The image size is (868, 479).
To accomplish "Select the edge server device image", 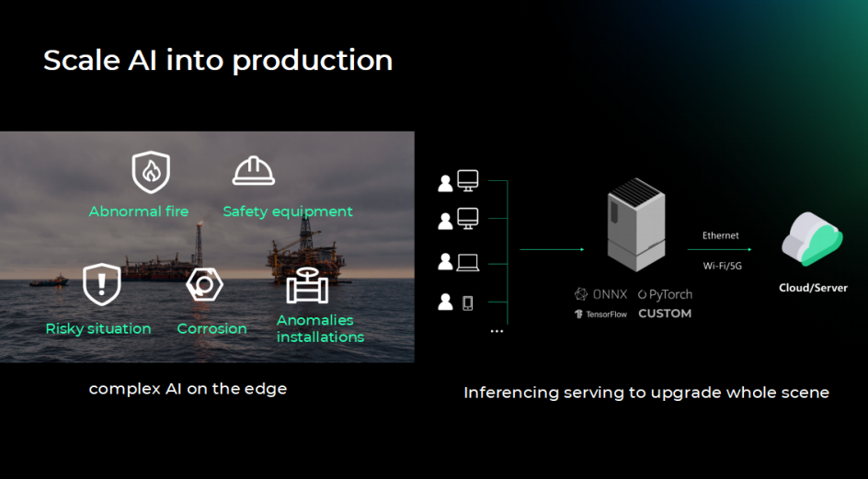I will (x=636, y=227).
